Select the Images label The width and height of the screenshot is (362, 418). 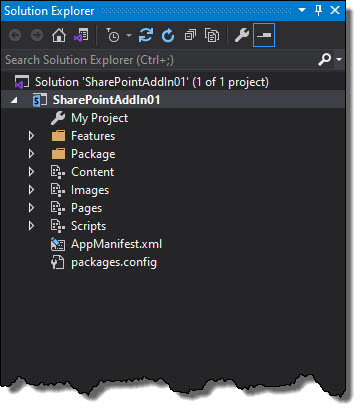[x=90, y=190]
